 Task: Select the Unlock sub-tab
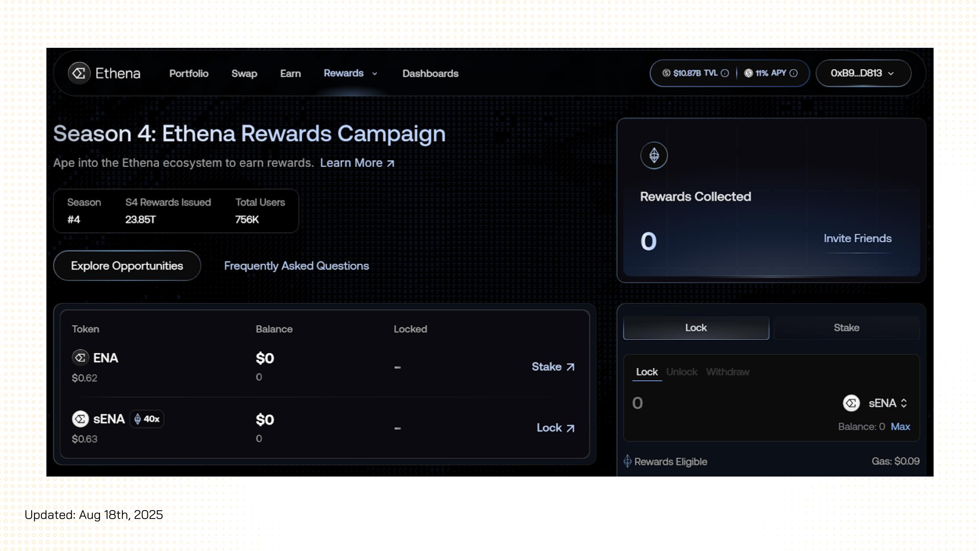point(682,372)
